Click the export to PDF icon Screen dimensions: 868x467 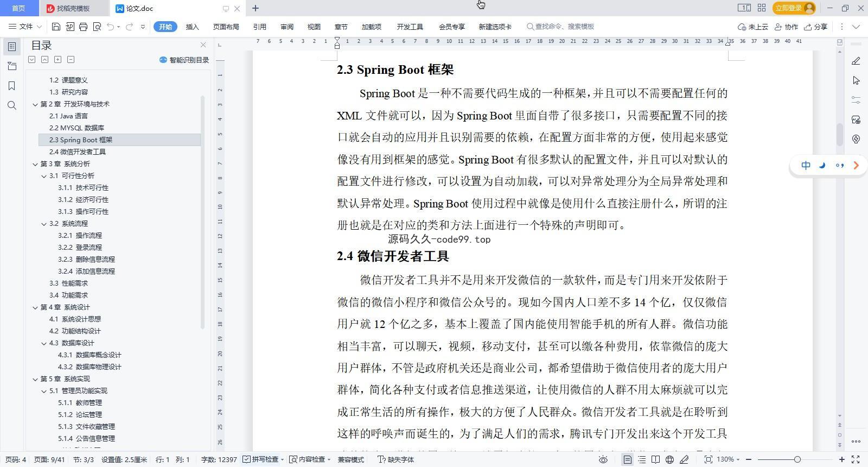(70, 27)
